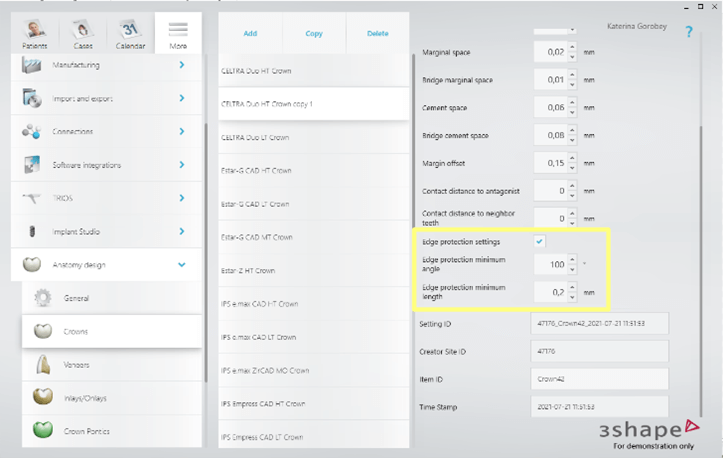Open Crown Pontics settings
Image resolution: width=723 pixels, height=458 pixels.
pos(43,431)
